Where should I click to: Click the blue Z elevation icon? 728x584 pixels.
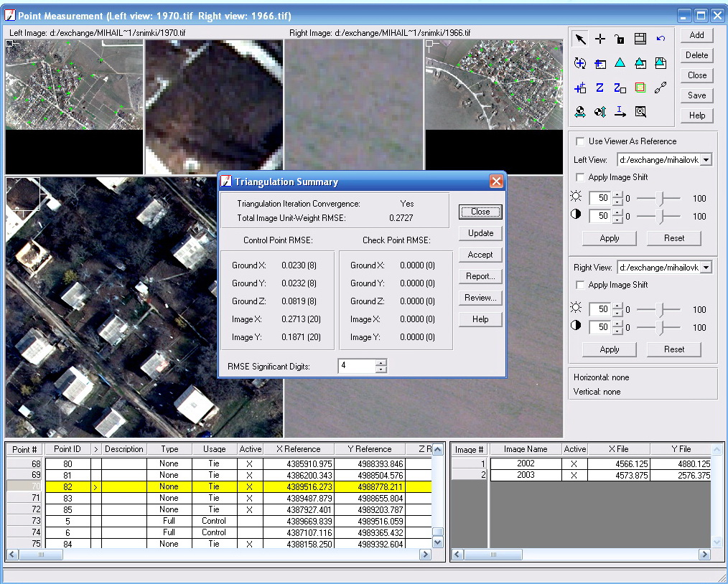coord(599,88)
